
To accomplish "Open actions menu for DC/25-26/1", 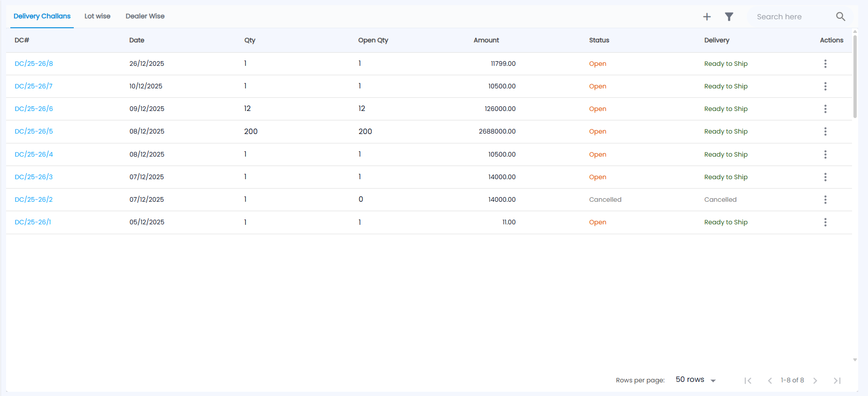I will (x=825, y=222).
